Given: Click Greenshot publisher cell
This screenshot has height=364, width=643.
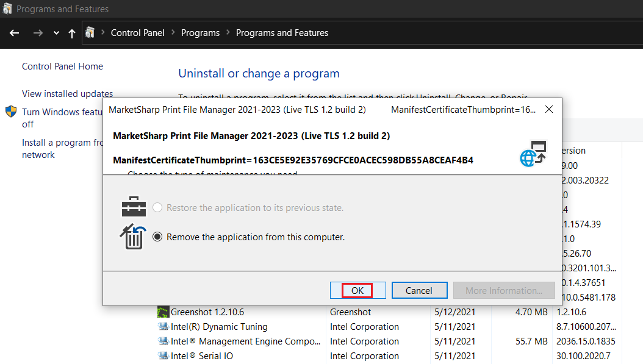Looking at the screenshot, I should [x=350, y=312].
